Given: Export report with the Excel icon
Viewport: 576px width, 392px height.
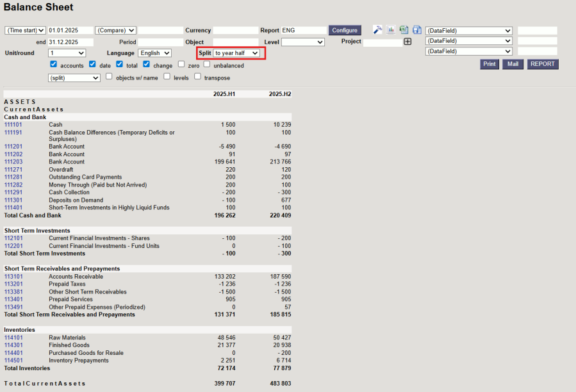Looking at the screenshot, I should [404, 30].
